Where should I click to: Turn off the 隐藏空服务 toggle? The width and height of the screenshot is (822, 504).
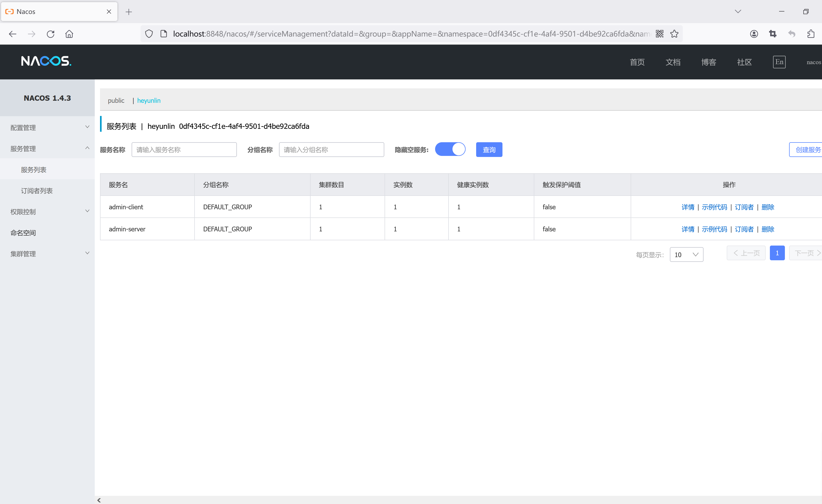tap(450, 149)
